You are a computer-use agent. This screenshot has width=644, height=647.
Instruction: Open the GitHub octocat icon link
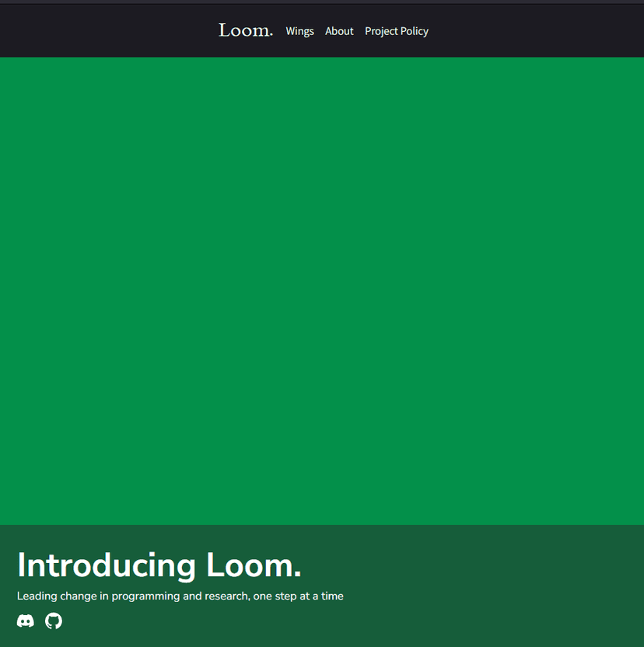coord(54,621)
